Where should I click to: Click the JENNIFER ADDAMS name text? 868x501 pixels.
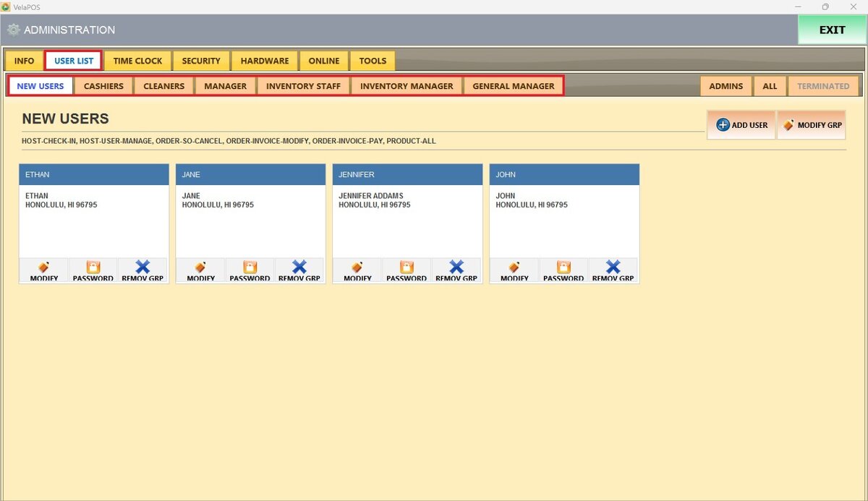pyautogui.click(x=371, y=196)
